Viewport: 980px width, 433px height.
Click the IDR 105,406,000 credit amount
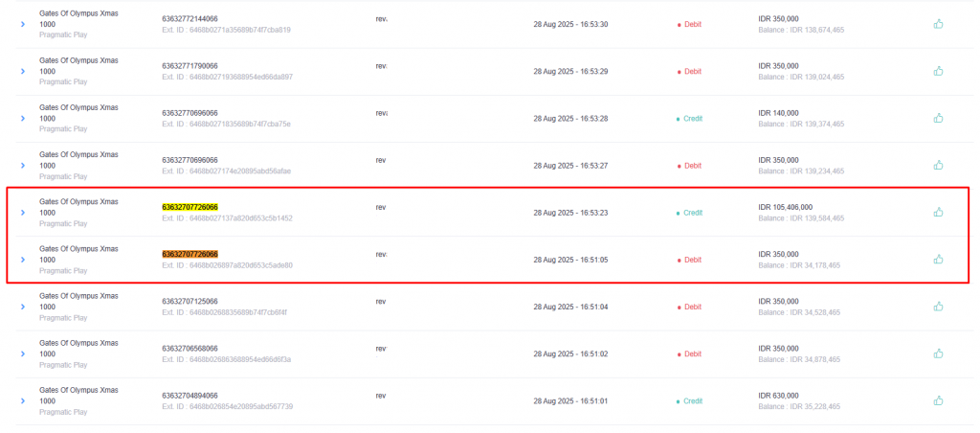click(x=786, y=207)
